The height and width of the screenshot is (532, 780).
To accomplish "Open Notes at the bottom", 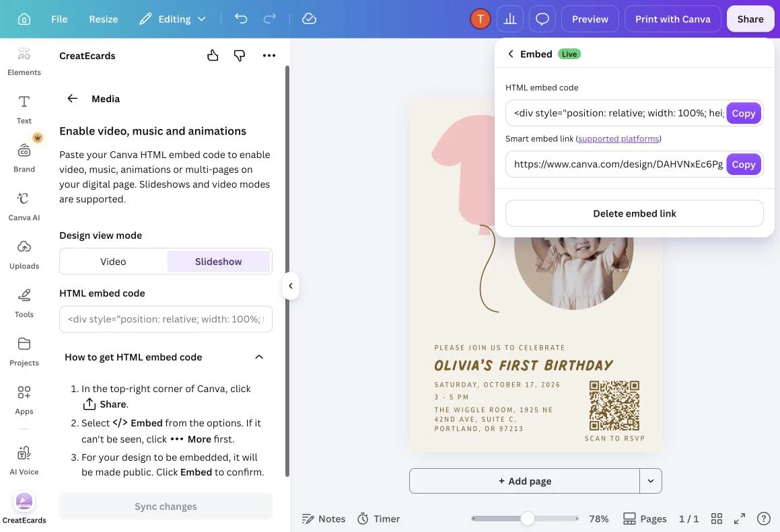I will (323, 519).
